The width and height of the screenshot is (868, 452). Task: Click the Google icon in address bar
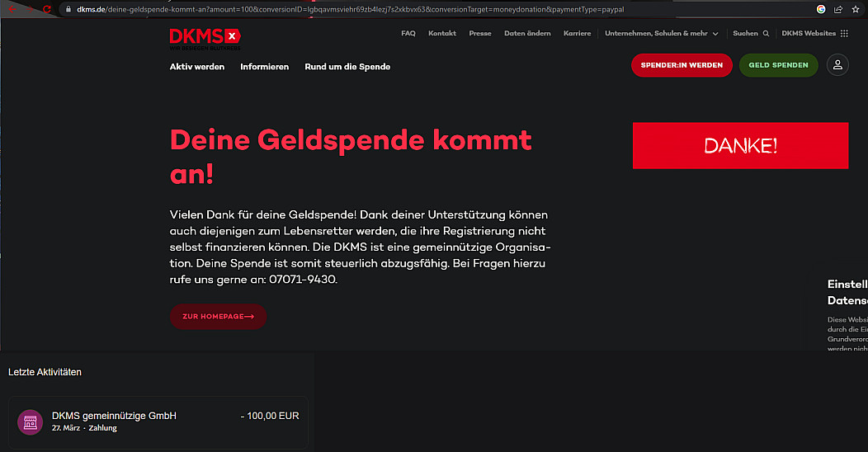pyautogui.click(x=821, y=9)
